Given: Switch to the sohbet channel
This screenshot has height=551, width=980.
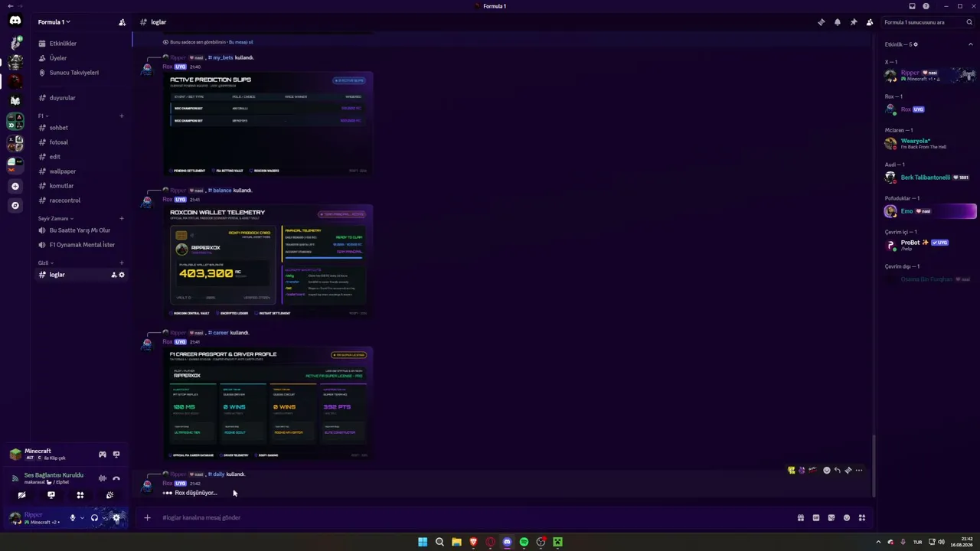Looking at the screenshot, I should (79, 128).
